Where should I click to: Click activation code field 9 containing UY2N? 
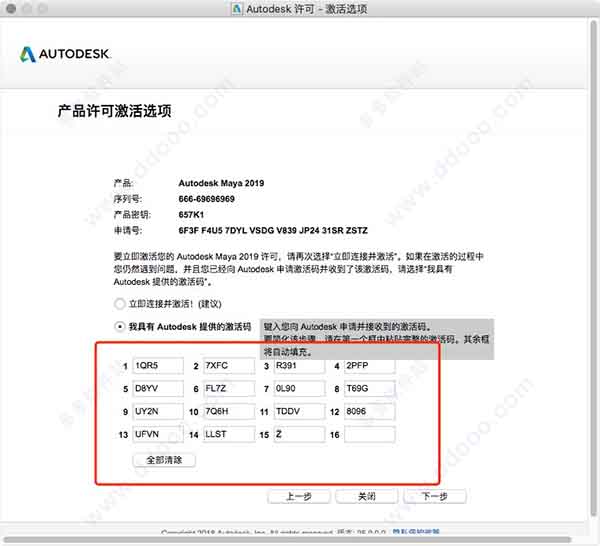[158, 412]
